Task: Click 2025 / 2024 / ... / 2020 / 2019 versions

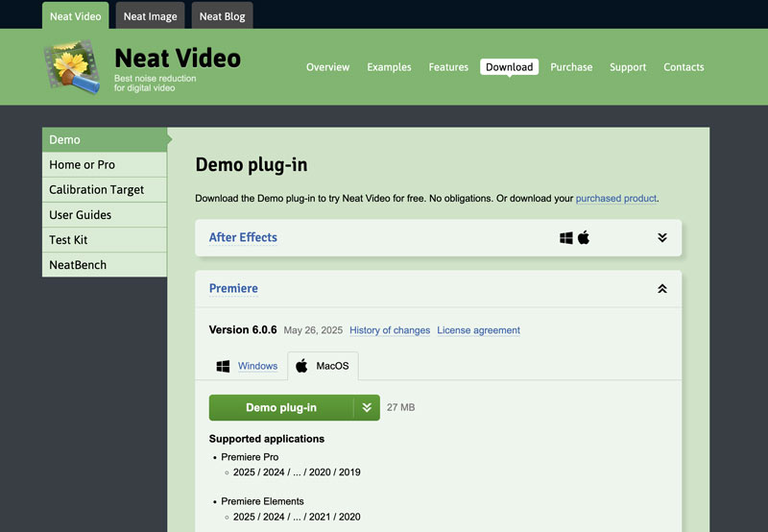Action: pyautogui.click(x=297, y=472)
